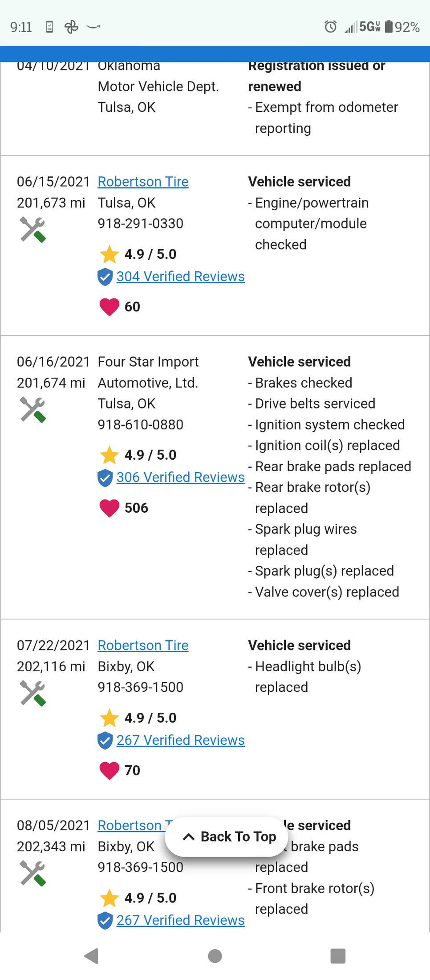Open Robertson Tire link in Tulsa entry
The image size is (430, 980).
[x=143, y=182]
